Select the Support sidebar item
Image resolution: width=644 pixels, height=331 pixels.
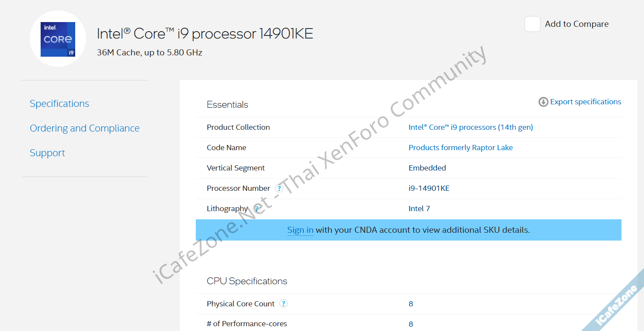coord(47,153)
